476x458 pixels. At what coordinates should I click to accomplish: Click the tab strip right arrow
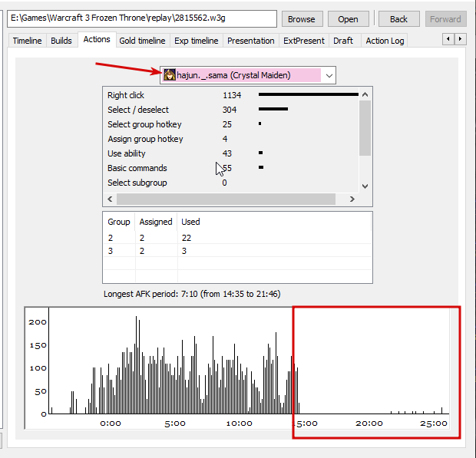pos(460,39)
